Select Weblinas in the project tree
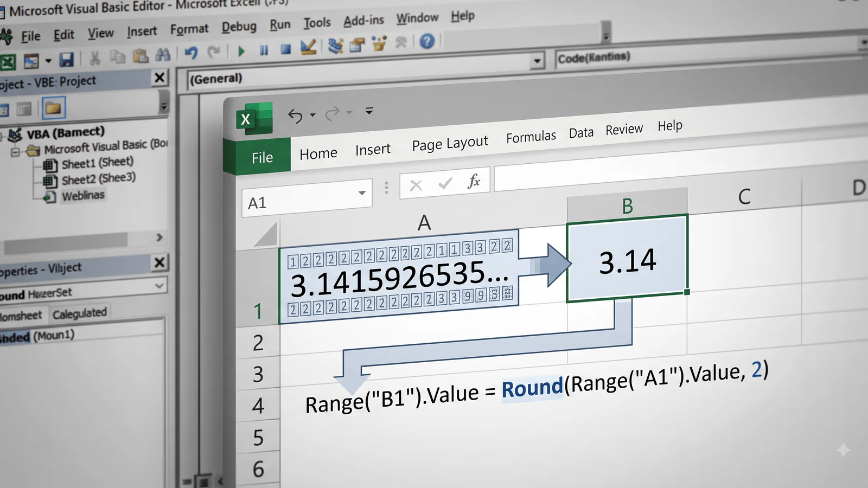Image resolution: width=868 pixels, height=488 pixels. (x=83, y=195)
